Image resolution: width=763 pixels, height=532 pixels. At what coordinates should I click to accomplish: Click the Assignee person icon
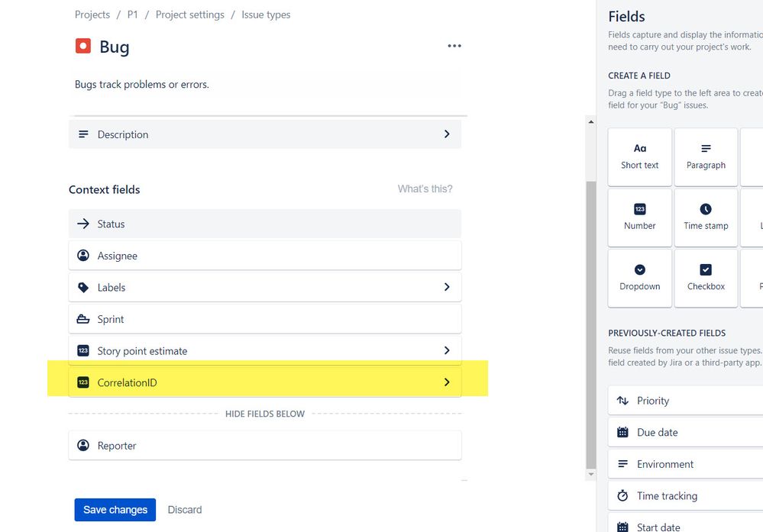pyautogui.click(x=83, y=255)
